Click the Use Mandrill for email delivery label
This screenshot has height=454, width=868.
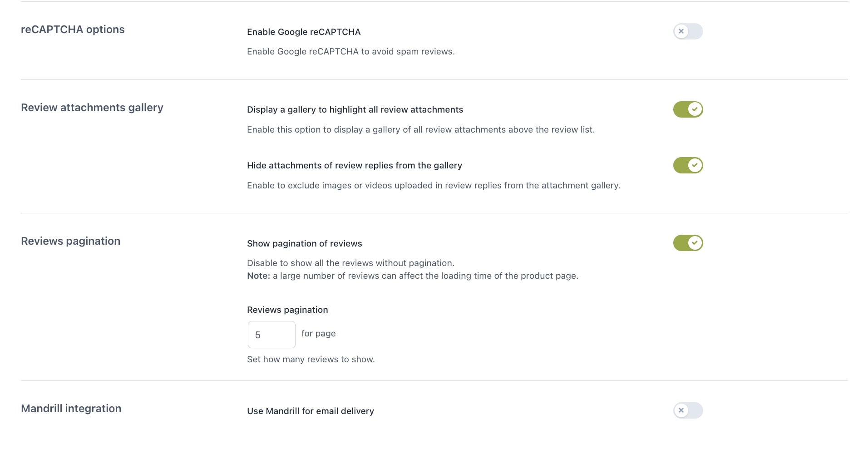[x=310, y=411]
